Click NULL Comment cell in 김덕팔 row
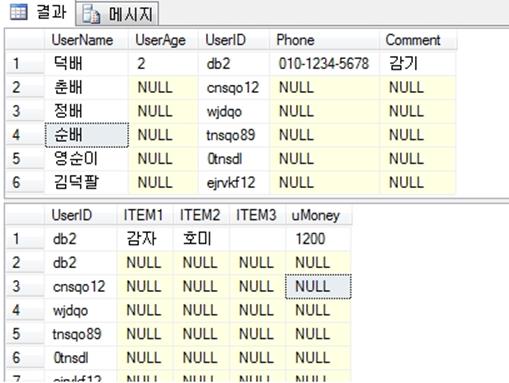509x383 pixels. click(418, 182)
